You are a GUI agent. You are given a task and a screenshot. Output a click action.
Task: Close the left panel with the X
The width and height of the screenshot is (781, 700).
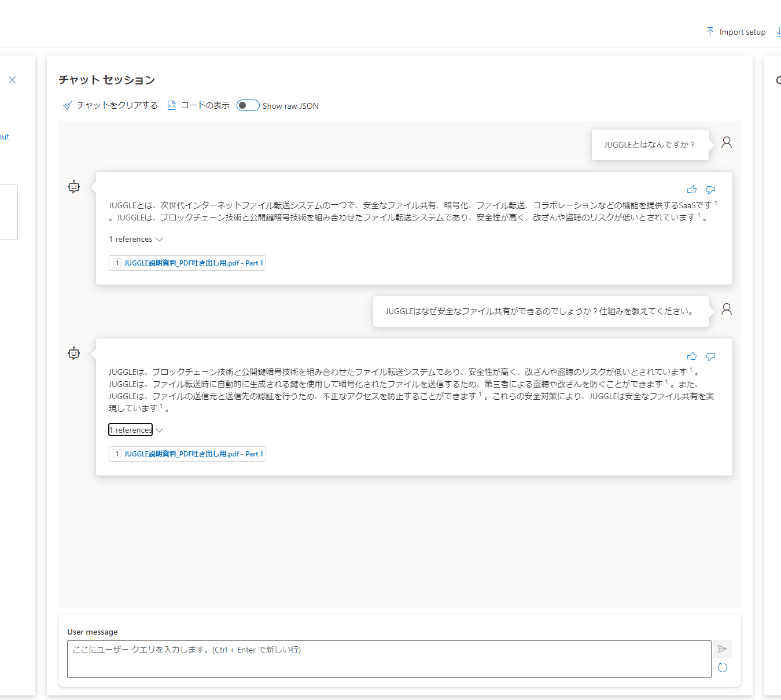pos(12,80)
